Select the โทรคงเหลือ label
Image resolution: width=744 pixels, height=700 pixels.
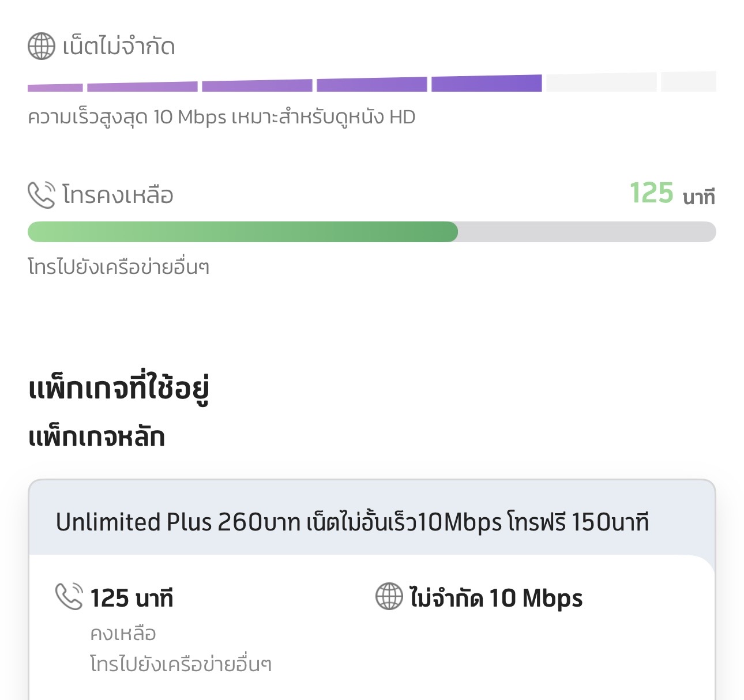pos(118,195)
